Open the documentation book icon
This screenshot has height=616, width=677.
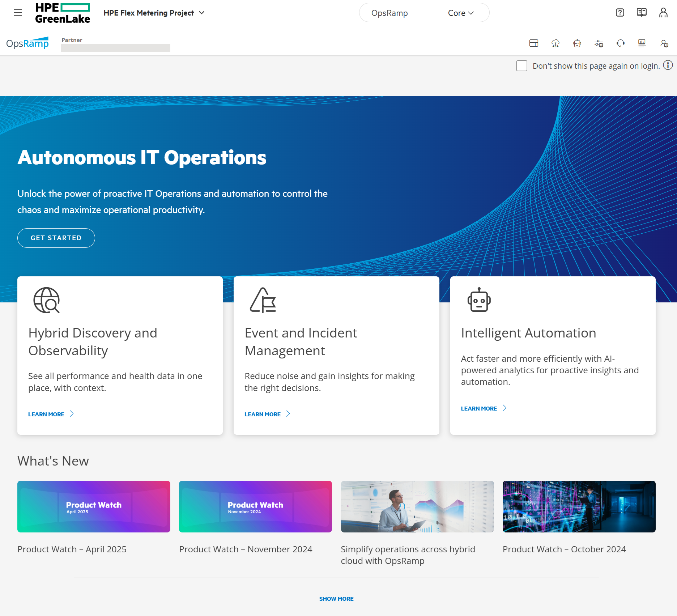(642, 13)
